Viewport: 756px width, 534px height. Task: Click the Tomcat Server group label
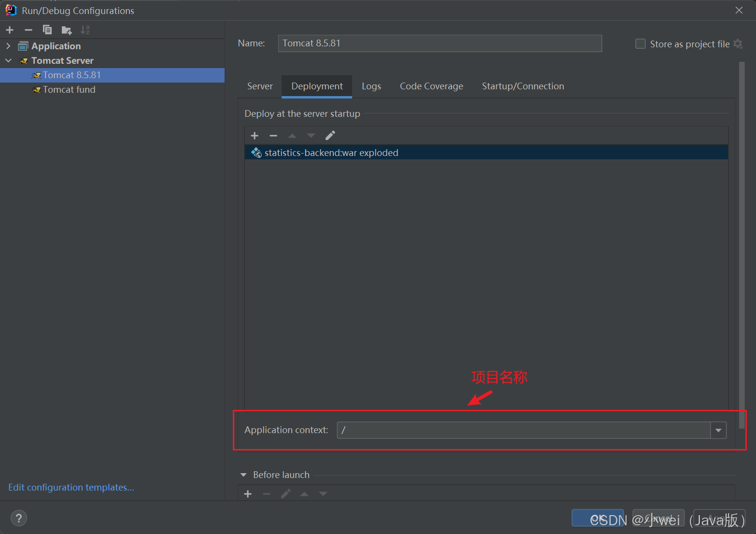pos(62,60)
